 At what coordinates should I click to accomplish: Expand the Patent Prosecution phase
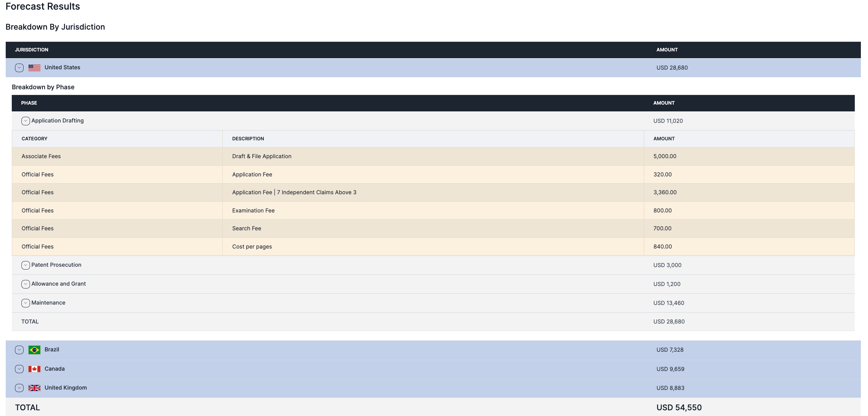pyautogui.click(x=26, y=265)
